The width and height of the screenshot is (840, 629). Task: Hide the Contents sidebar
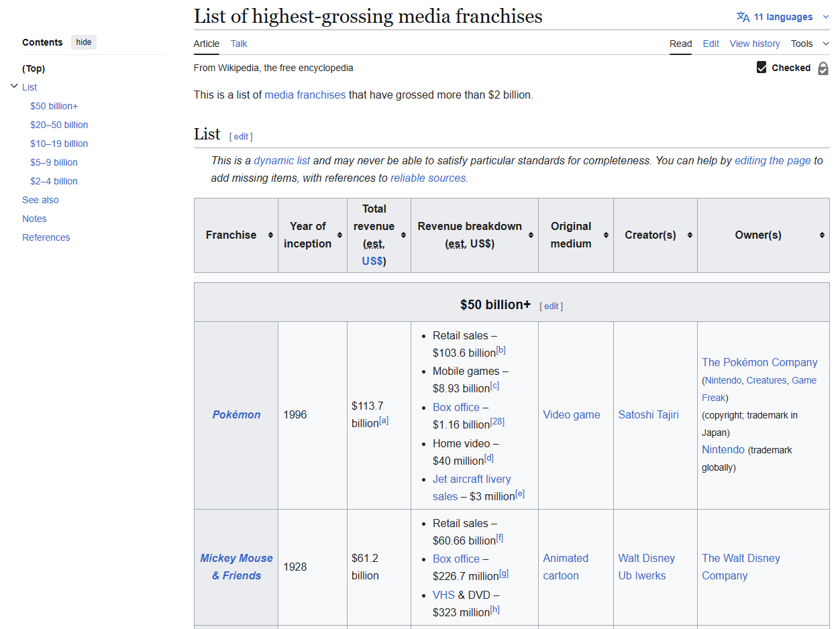click(84, 42)
